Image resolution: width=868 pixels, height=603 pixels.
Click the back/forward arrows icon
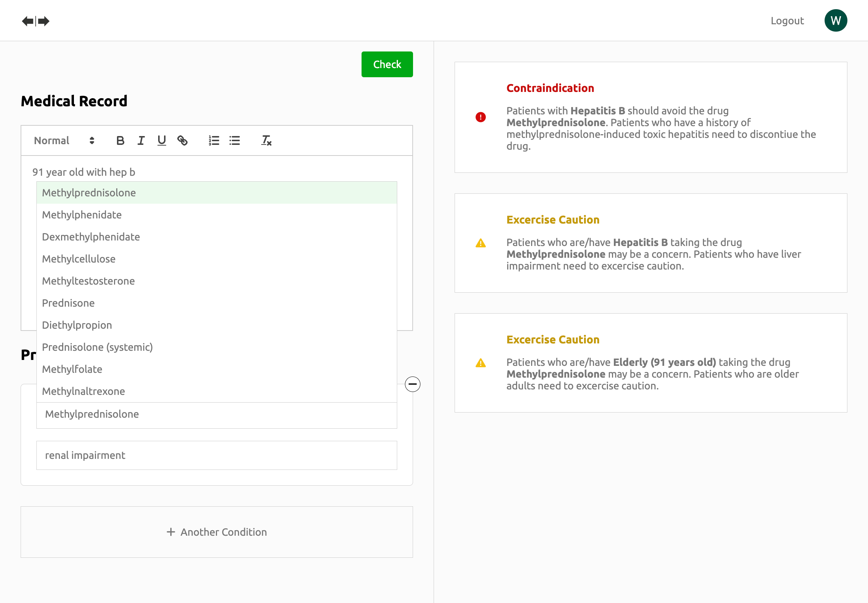(x=36, y=21)
